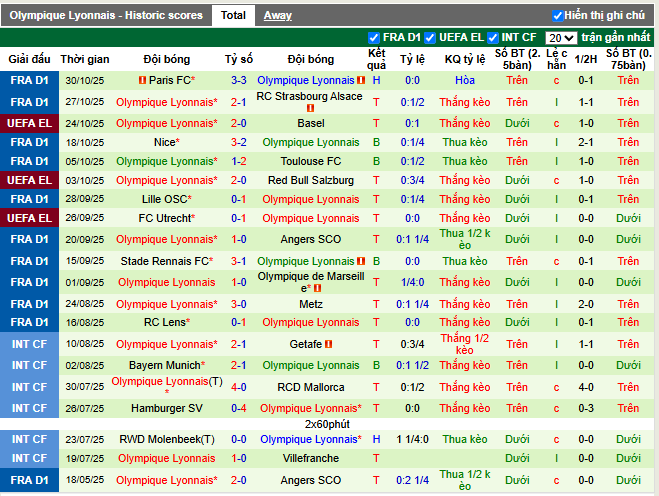Click the red card icon beside Paris FC
659x496 pixels.
(x=142, y=80)
